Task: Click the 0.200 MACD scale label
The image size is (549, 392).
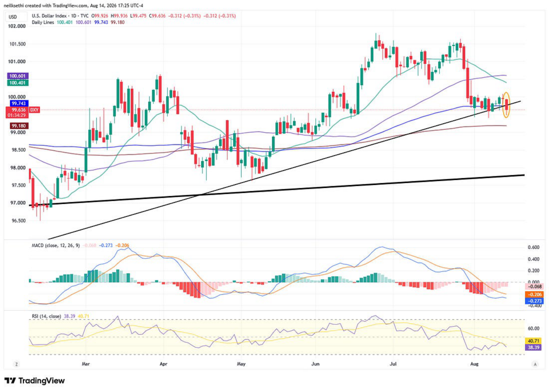Action: tap(534, 271)
